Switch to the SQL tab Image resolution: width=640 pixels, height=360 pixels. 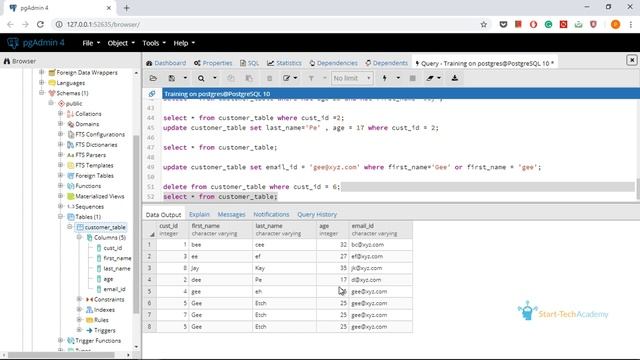[x=249, y=63]
